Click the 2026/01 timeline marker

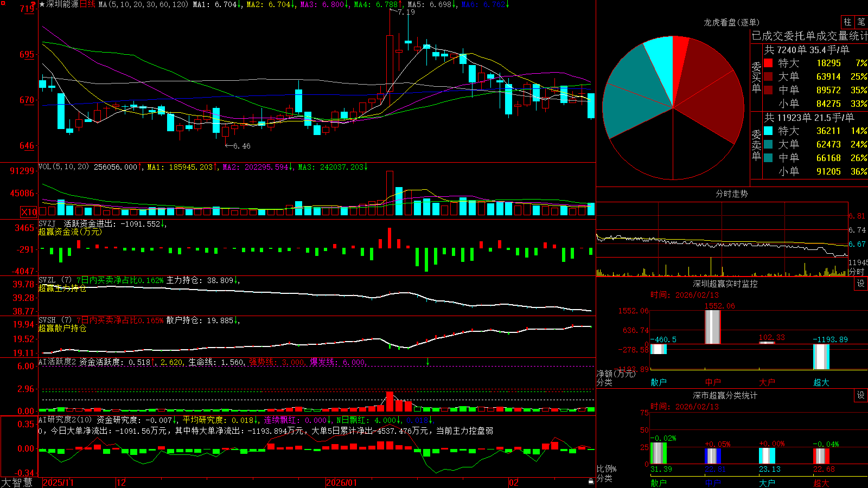pos(342,483)
